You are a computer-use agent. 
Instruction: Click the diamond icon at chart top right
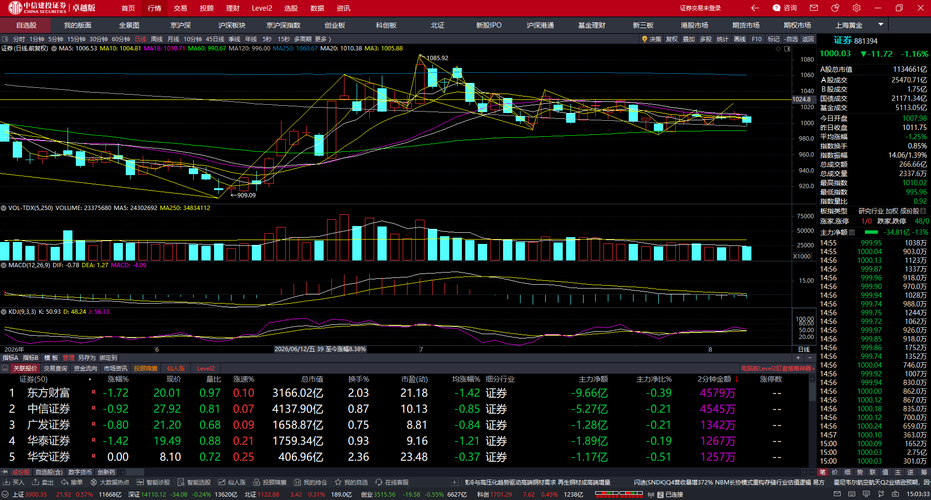778,49
